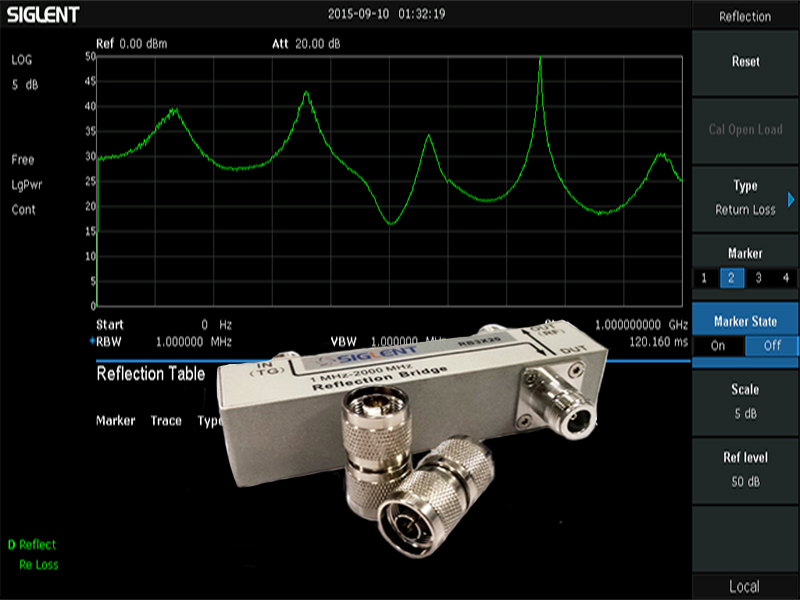Click the Reflection menu title
800x600 pixels.
point(745,17)
